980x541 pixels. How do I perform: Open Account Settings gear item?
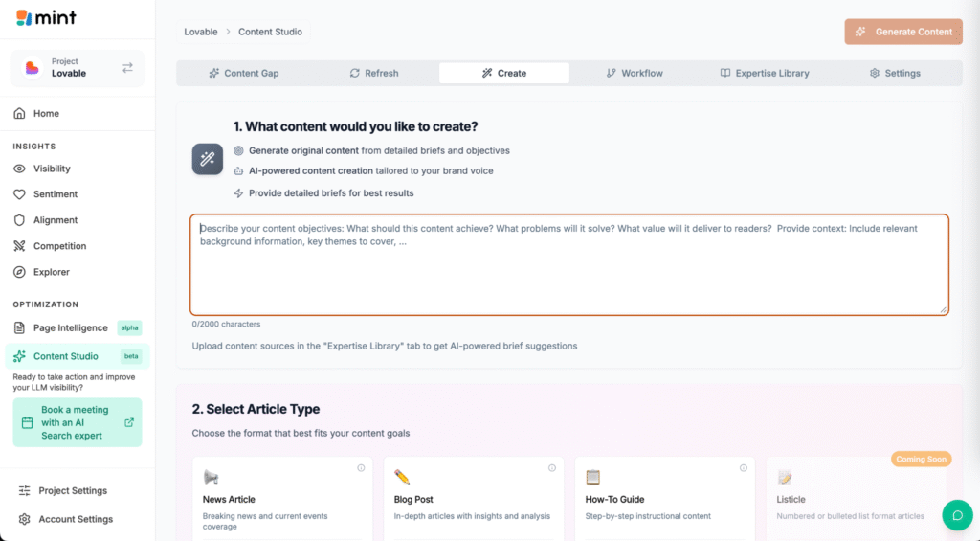tap(75, 519)
